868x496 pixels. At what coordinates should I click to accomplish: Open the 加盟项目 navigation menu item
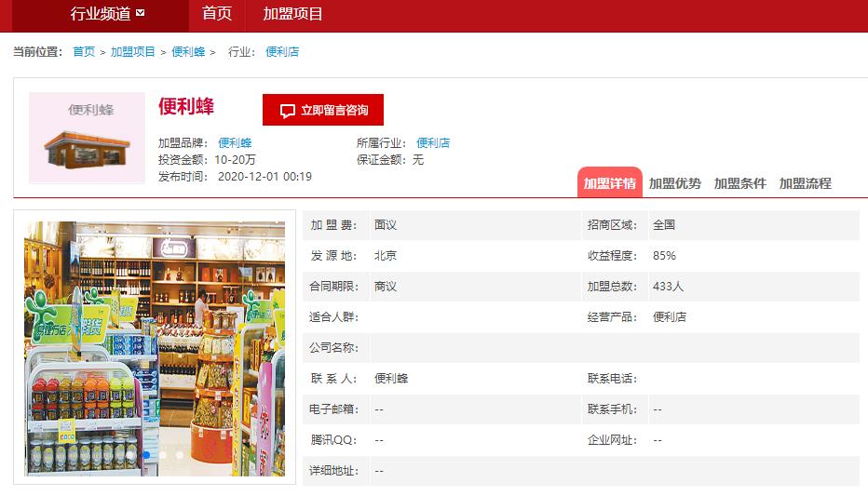(x=292, y=13)
